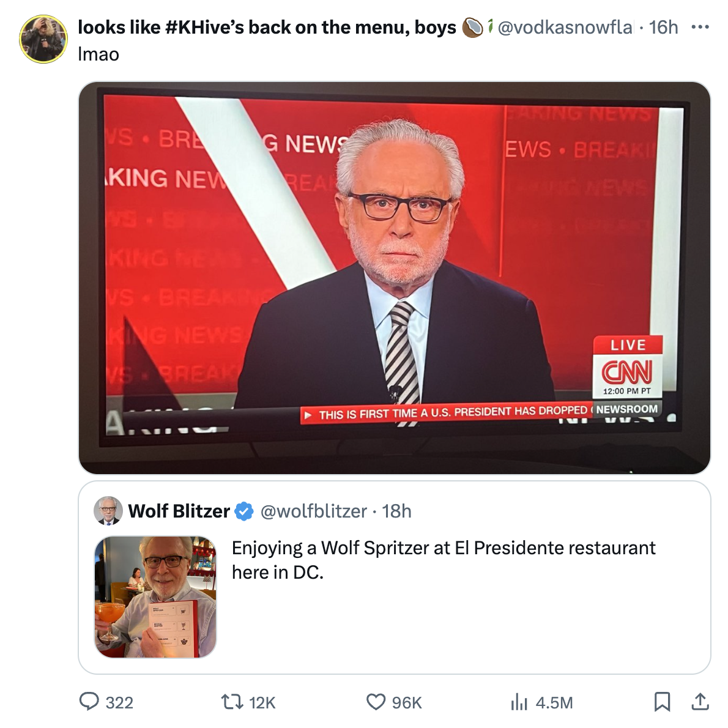Click the @wolfblitzer handle
The height and width of the screenshot is (728, 728).
coord(313,511)
